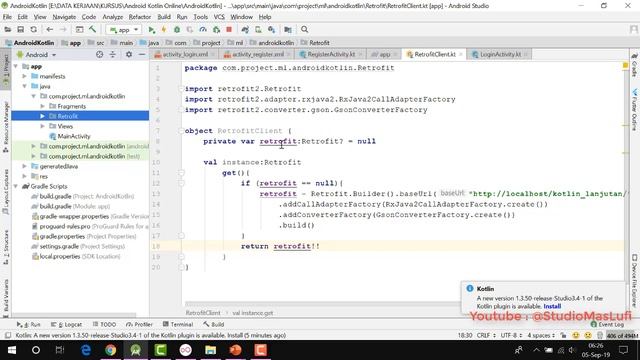
Task: Collapse the Gradle Scripts node
Action: (16, 186)
